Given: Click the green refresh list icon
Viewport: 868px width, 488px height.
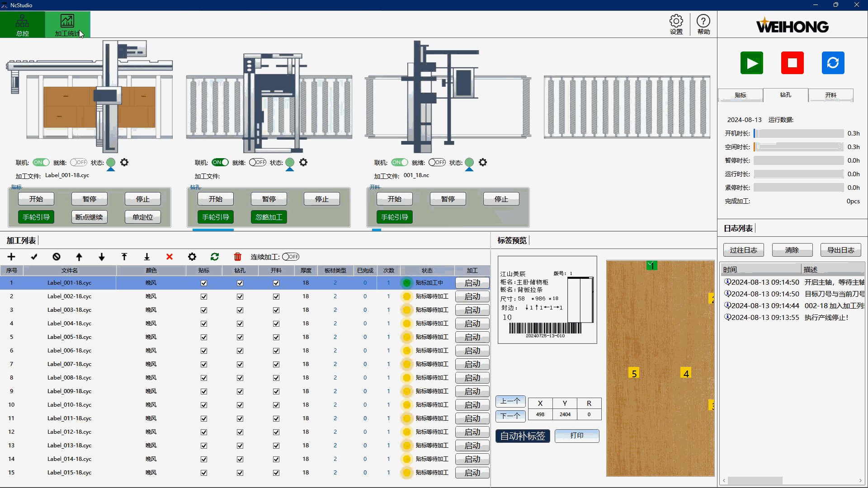Looking at the screenshot, I should pos(215,257).
